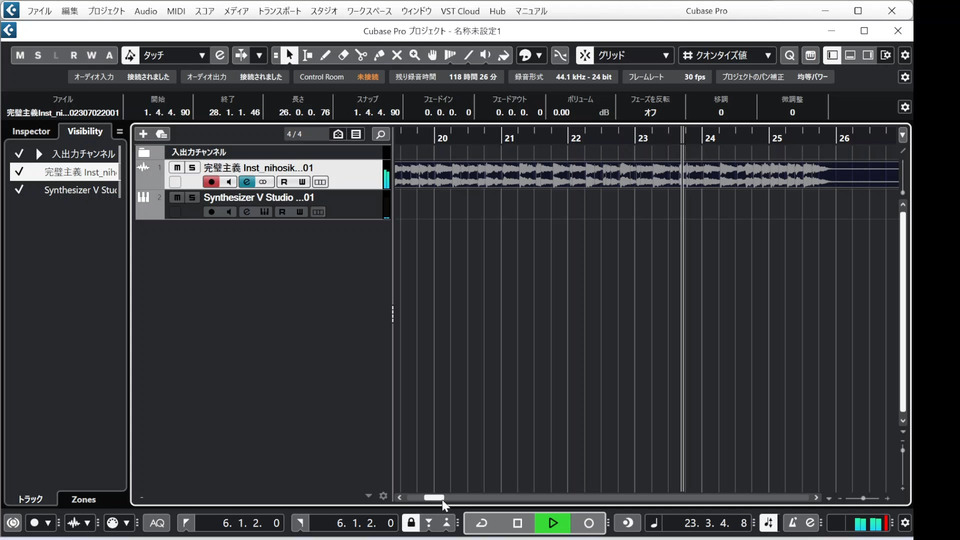Screen dimensions: 960x540
Task: Toggle Snap on/off button
Action: tap(585, 55)
